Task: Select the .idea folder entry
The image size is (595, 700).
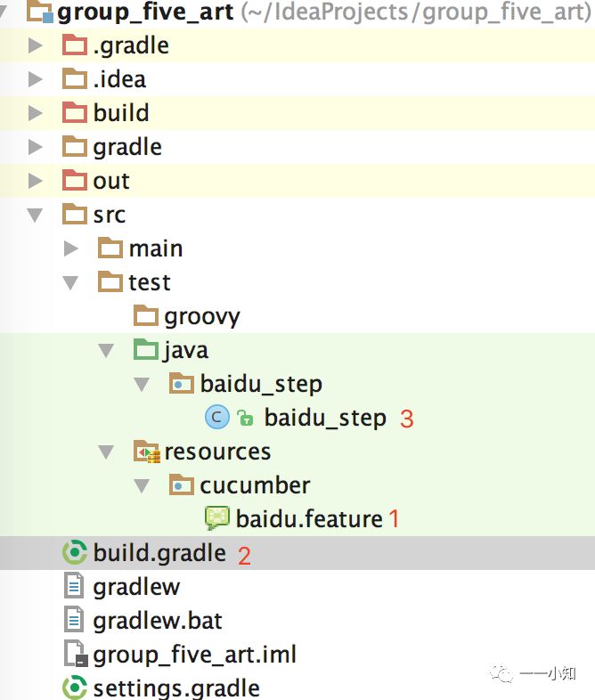Action: coord(118,79)
